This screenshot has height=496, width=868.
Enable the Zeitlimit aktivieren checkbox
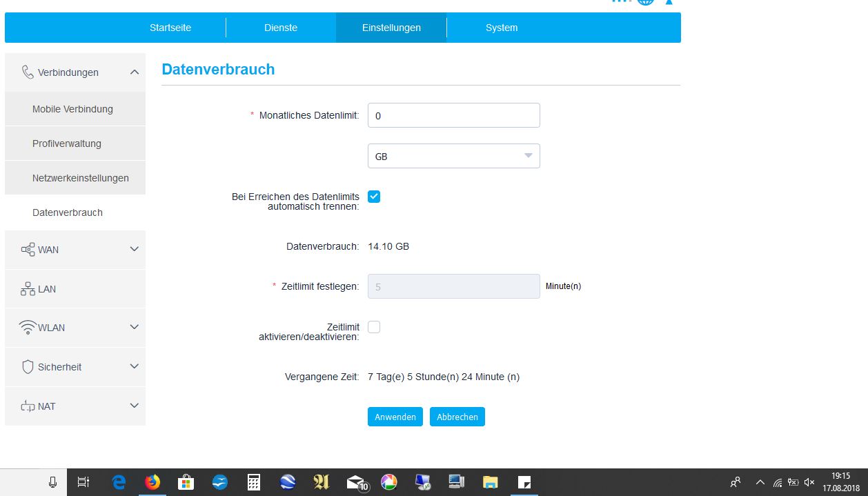tap(374, 327)
